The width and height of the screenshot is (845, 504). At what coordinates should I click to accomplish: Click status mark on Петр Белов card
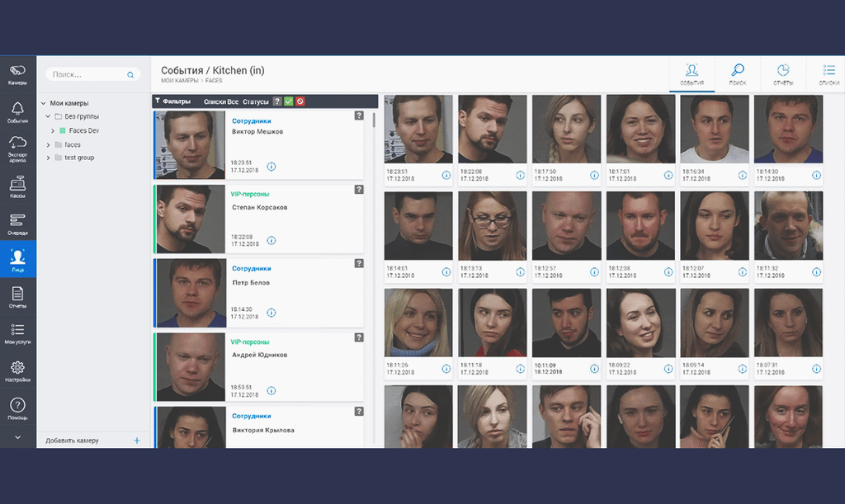[359, 263]
